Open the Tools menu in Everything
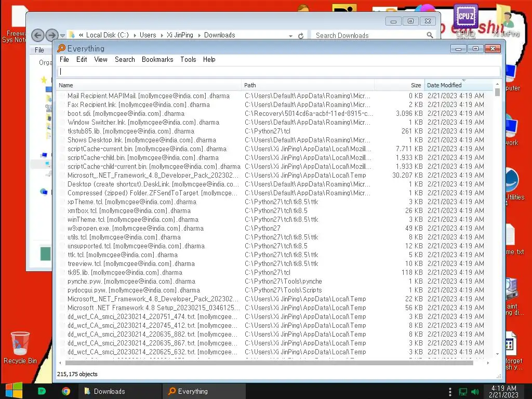Image resolution: width=532 pixels, height=399 pixels. pos(188,59)
